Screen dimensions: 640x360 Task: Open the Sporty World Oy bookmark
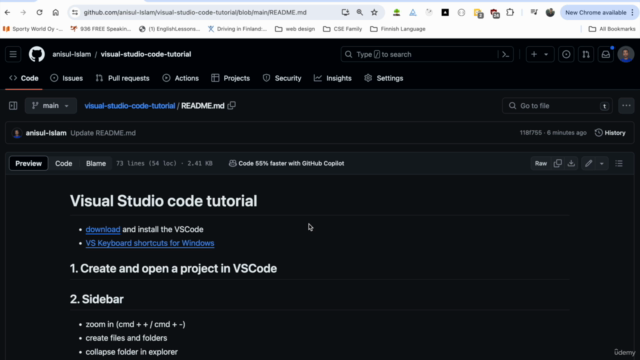pos(33,29)
